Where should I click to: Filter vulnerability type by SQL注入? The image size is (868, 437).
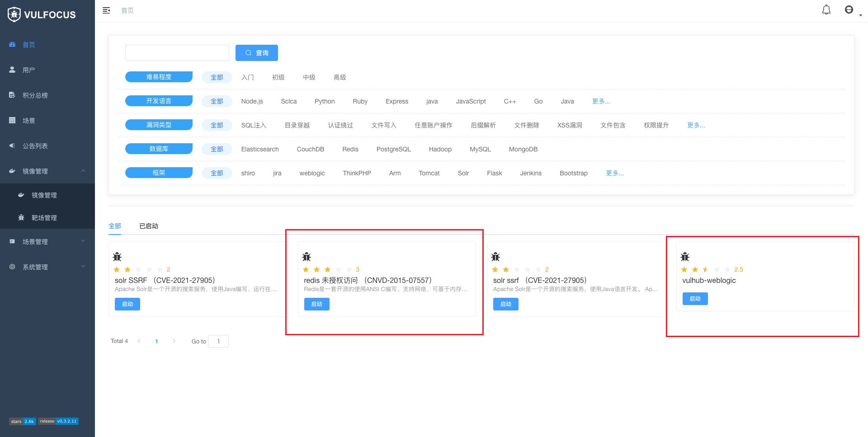pos(253,125)
